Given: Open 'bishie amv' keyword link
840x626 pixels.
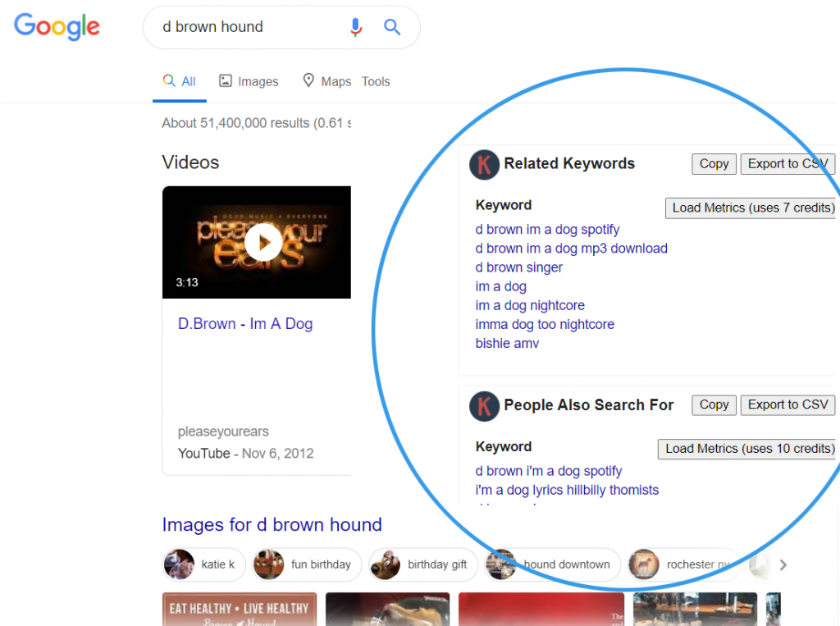Looking at the screenshot, I should tap(507, 344).
